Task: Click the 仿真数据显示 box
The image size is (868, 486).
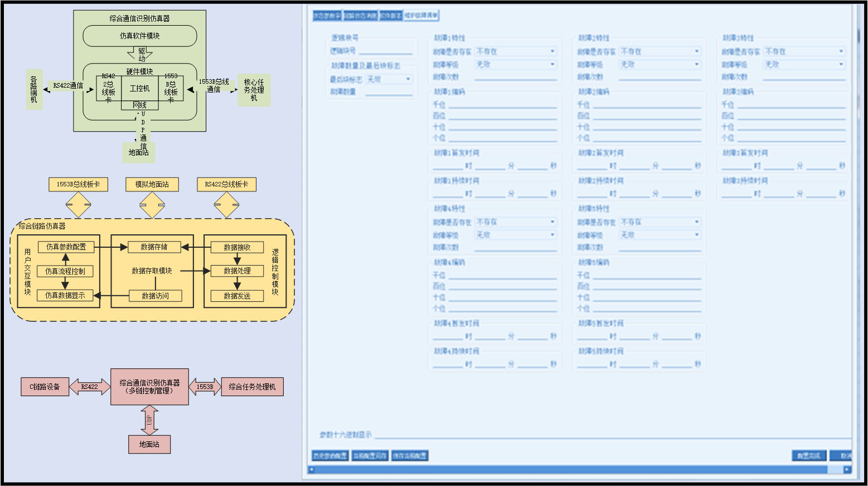Action: [65, 296]
